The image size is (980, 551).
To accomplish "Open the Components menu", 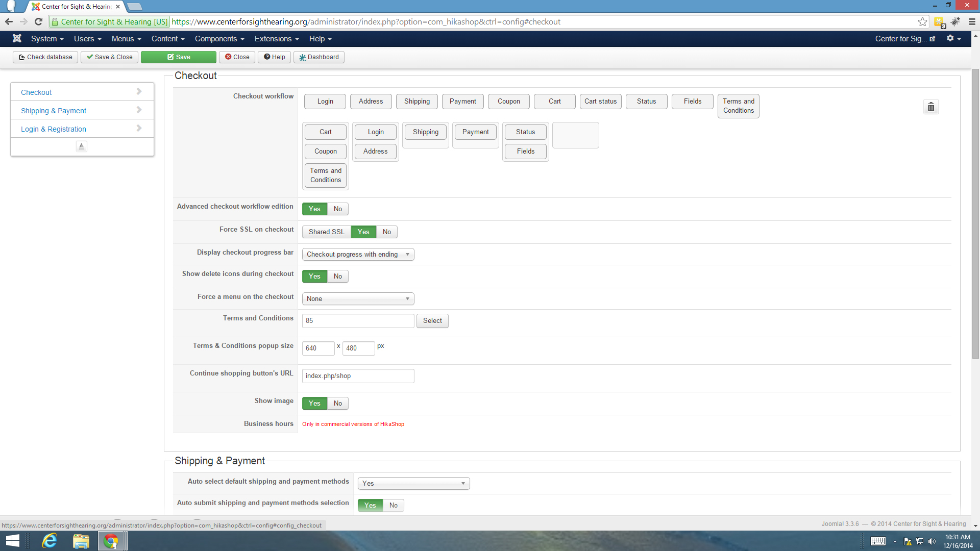I will pyautogui.click(x=219, y=39).
